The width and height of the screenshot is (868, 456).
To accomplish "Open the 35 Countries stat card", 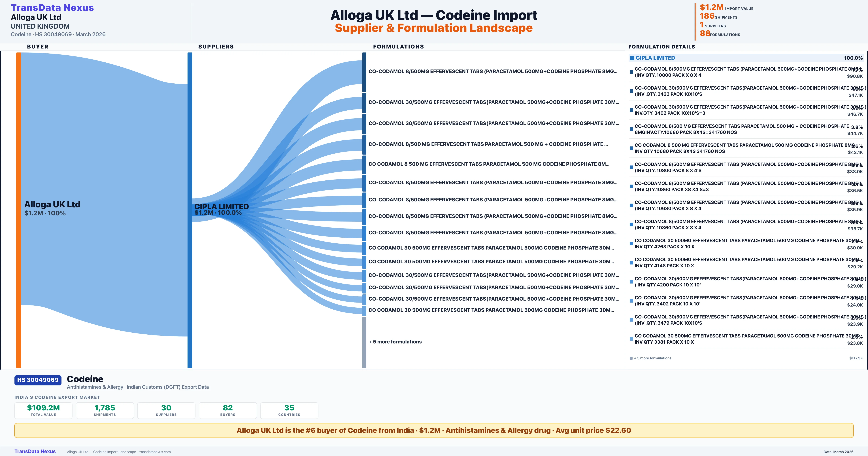I will pyautogui.click(x=289, y=410).
